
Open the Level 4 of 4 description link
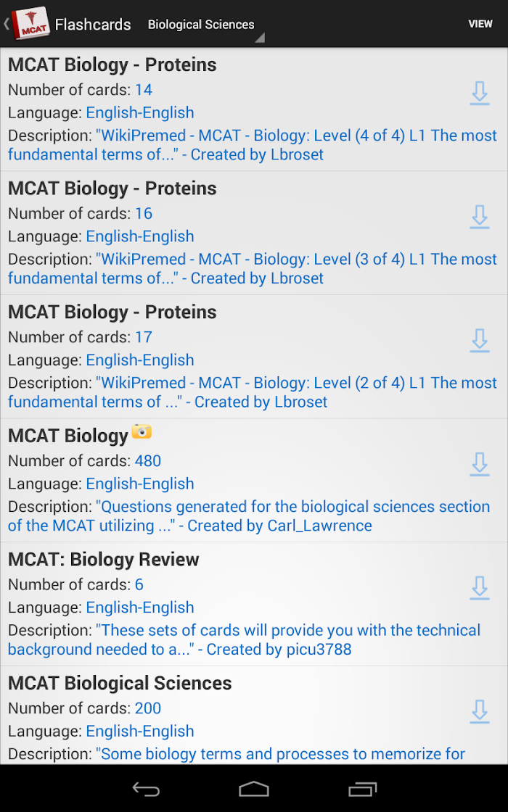[253, 145]
